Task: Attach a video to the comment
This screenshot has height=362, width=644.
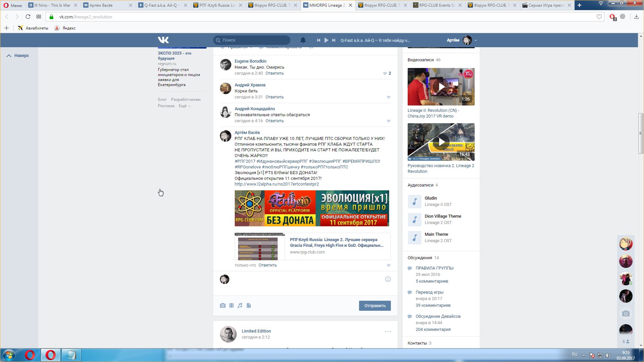Action: [231, 305]
